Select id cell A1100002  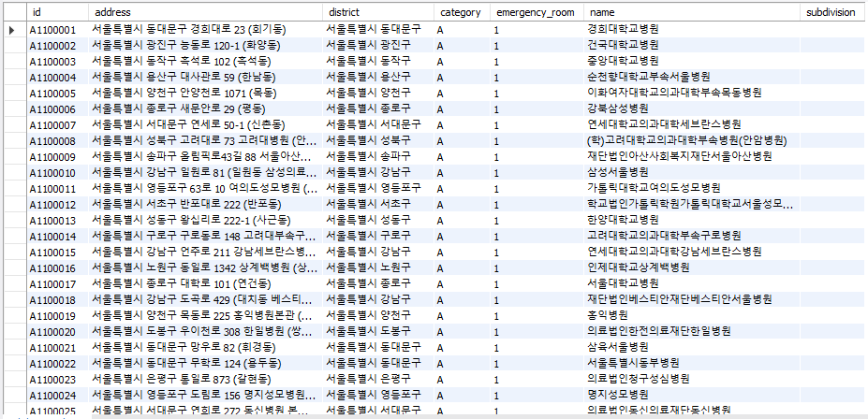click(56, 45)
